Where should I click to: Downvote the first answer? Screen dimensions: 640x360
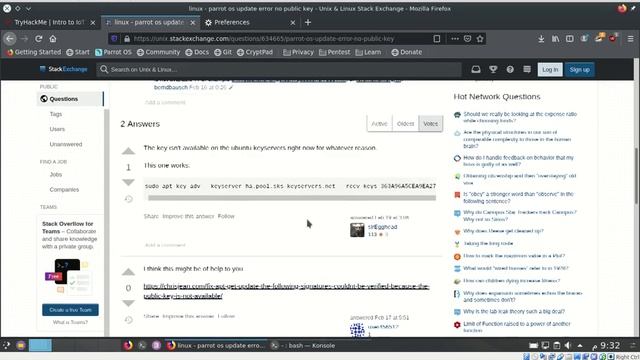128,182
